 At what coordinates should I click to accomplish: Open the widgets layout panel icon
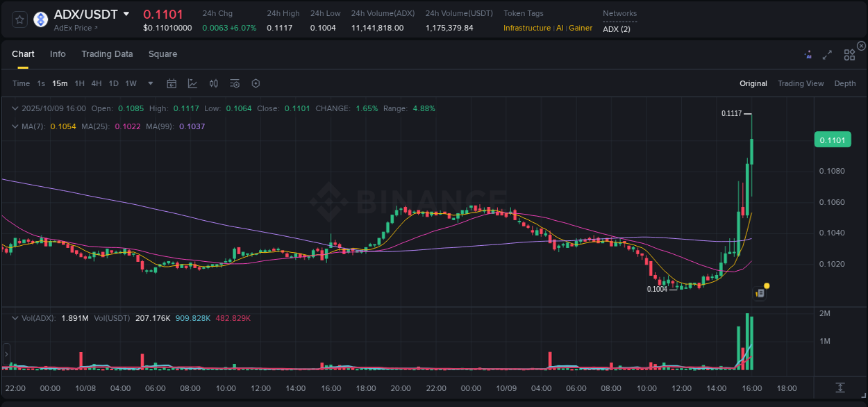849,53
